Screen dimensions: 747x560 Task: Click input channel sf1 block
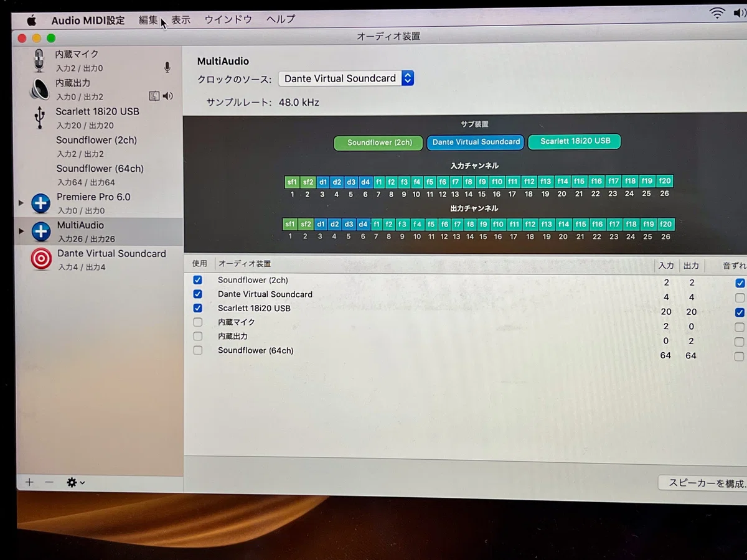coord(292,182)
